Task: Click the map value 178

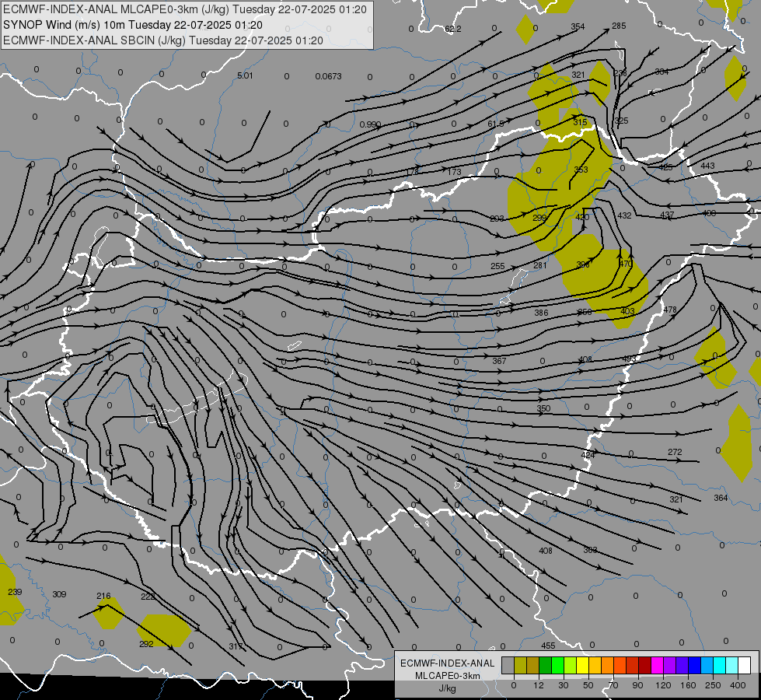Action: (x=412, y=172)
